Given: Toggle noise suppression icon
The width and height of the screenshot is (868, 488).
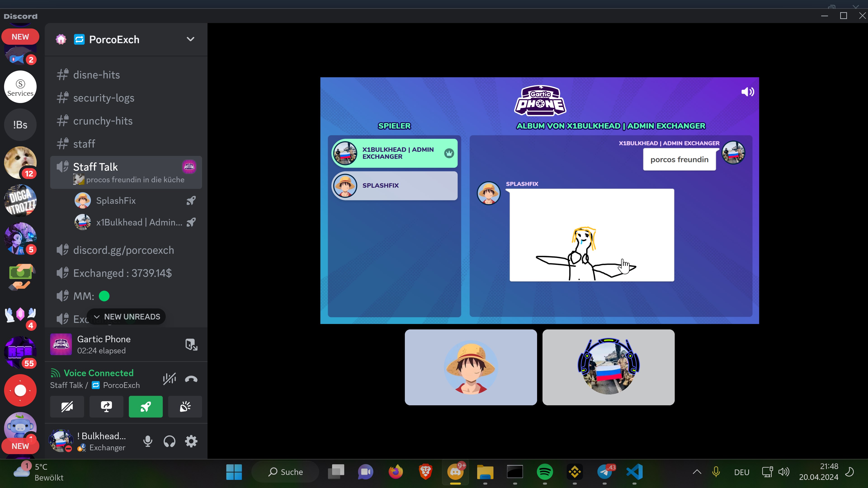Looking at the screenshot, I should pos(169,379).
